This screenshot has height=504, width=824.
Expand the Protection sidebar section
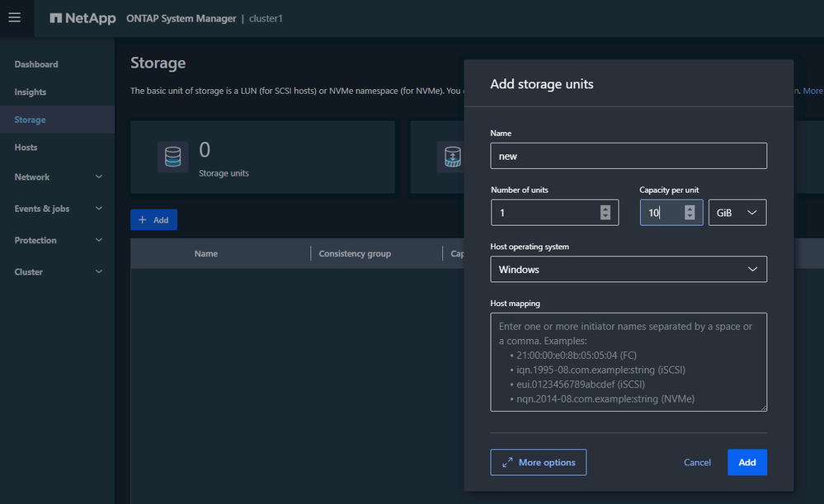click(x=98, y=241)
